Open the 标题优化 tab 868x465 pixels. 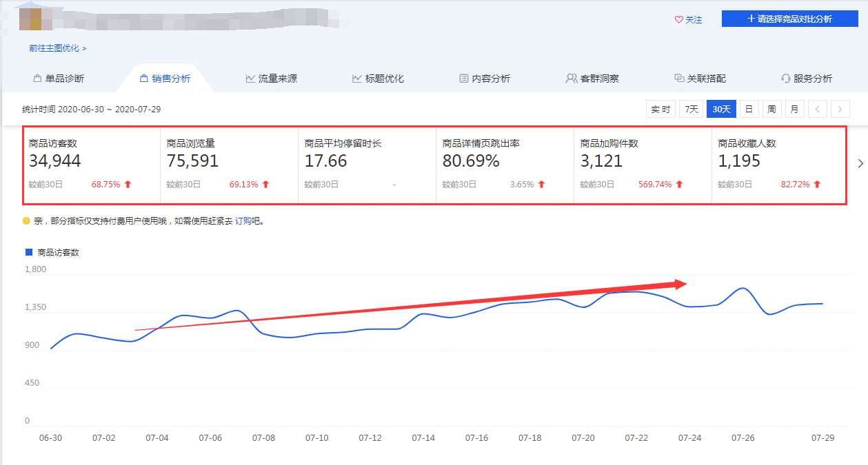(x=378, y=79)
